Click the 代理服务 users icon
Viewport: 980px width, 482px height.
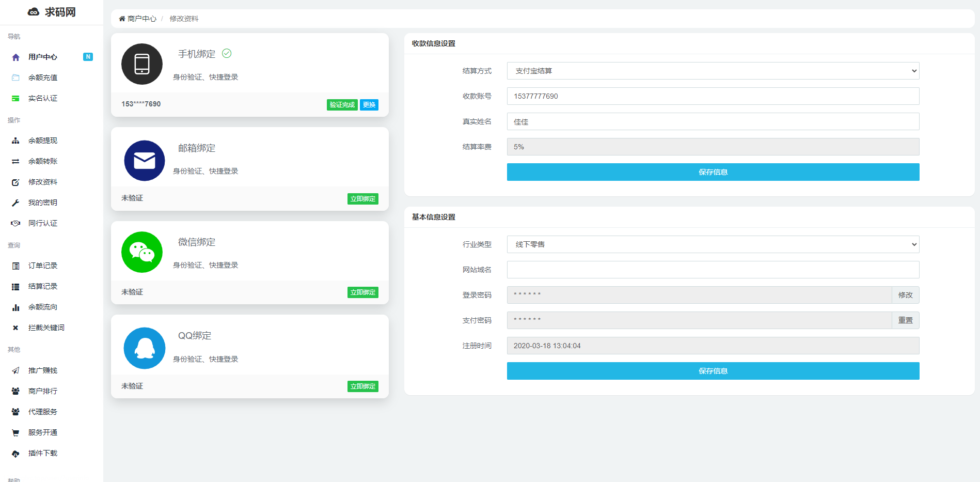point(15,412)
